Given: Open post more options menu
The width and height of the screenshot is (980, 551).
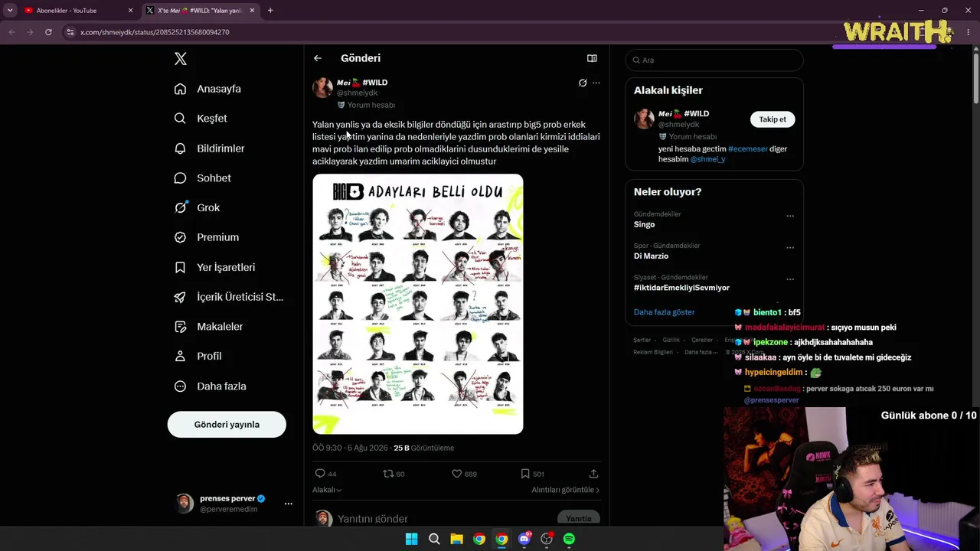Looking at the screenshot, I should coord(596,83).
